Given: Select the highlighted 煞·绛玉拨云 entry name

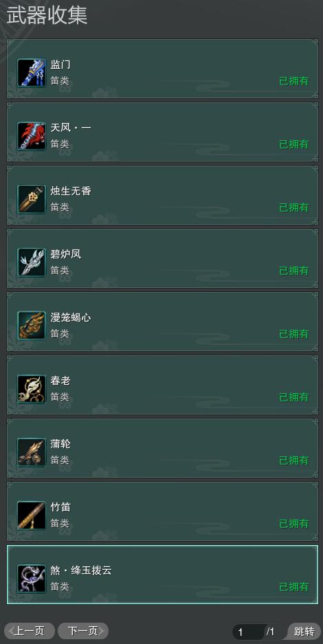Looking at the screenshot, I should (x=81, y=570).
